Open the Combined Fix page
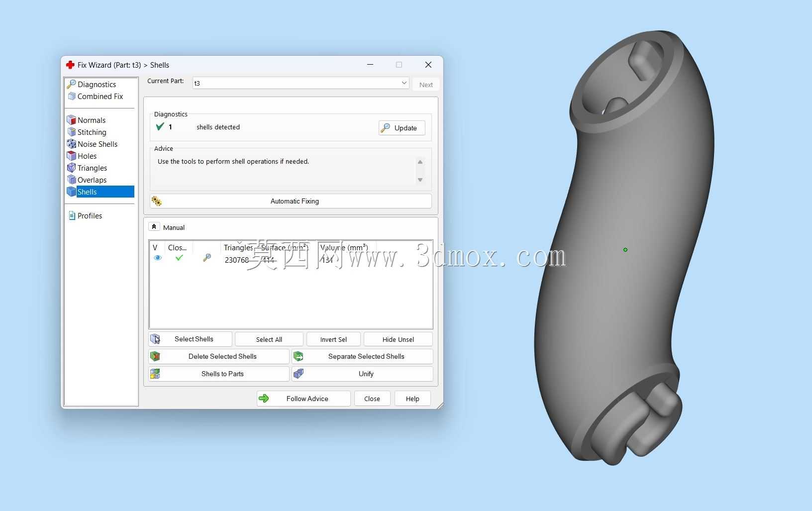This screenshot has width=812, height=511. pyautogui.click(x=100, y=97)
